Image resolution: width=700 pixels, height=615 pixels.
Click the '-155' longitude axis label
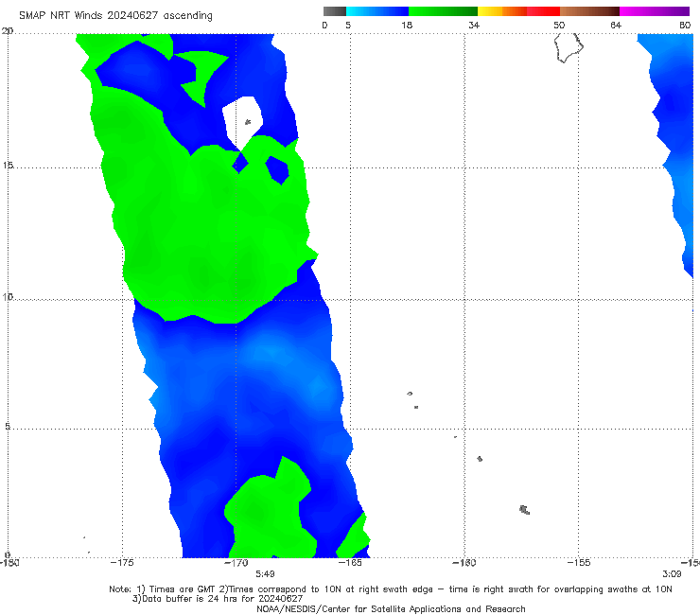coord(579,563)
